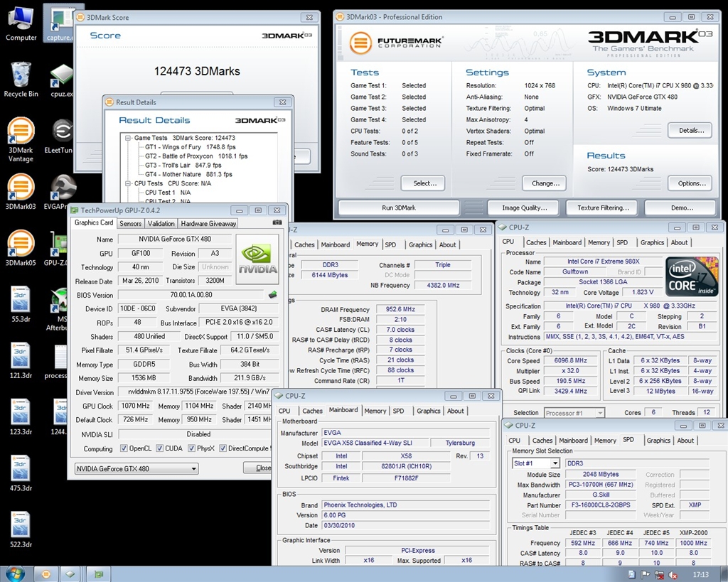Image resolution: width=728 pixels, height=582 pixels.
Task: Select the process text file icon
Action: (x=58, y=362)
